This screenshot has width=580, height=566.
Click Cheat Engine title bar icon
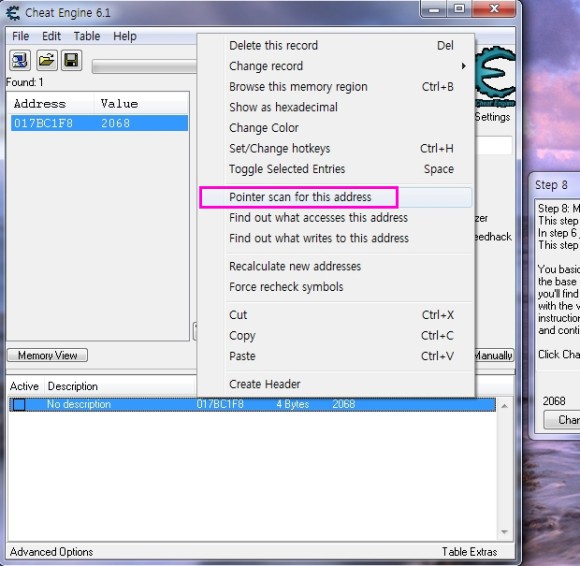tap(13, 13)
